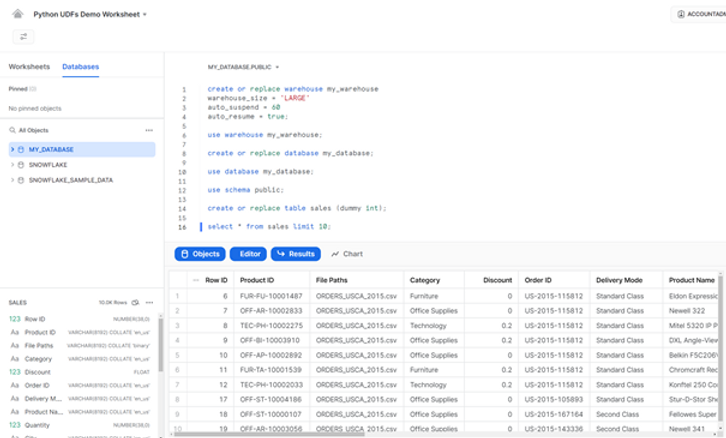Image resolution: width=726 pixels, height=438 pixels.
Task: Switch to the Worksheets tab
Action: pos(29,67)
